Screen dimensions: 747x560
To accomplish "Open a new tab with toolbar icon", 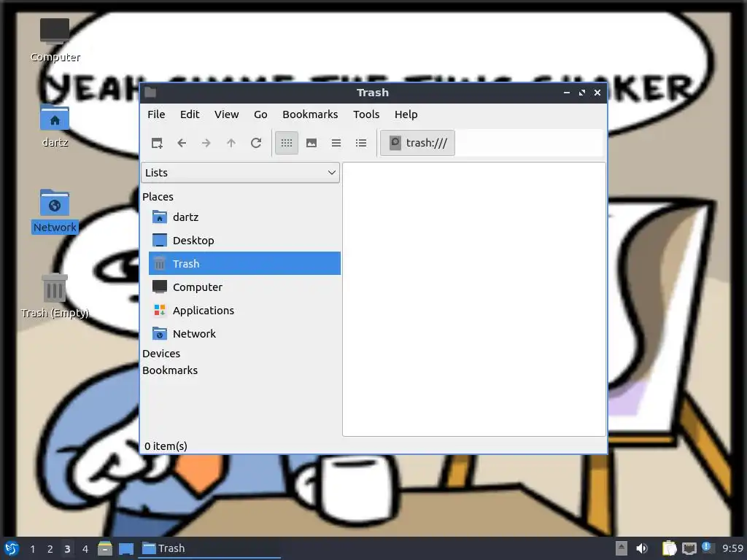I will pos(157,143).
